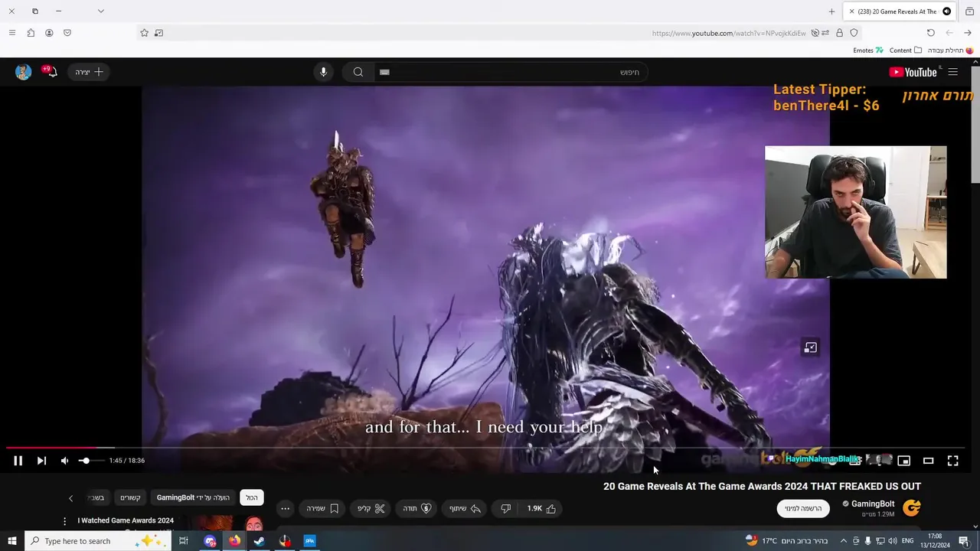The image size is (980, 551).
Task: Adjust the video volume slider
Action: tap(91, 461)
